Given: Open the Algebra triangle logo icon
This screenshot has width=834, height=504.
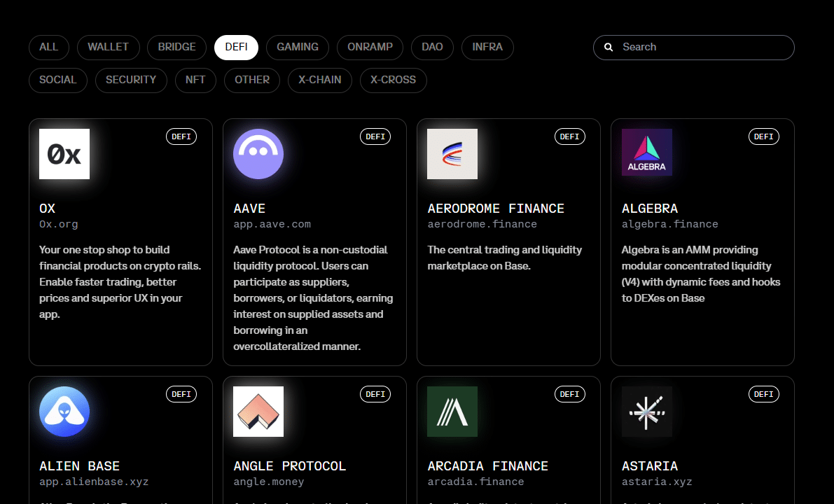Looking at the screenshot, I should (646, 152).
